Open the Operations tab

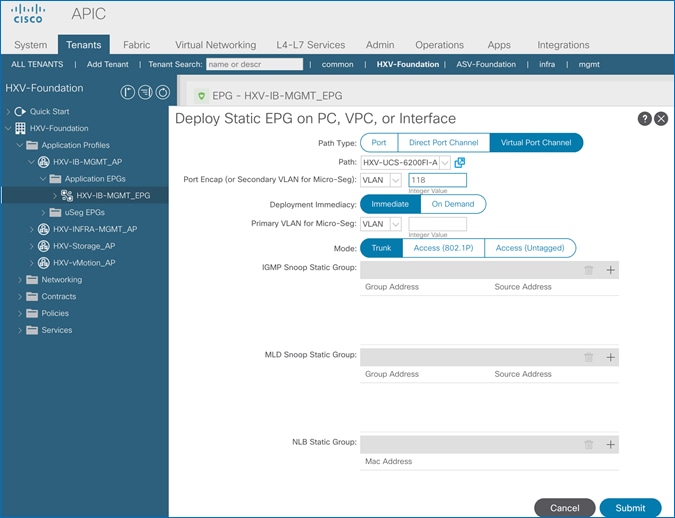(440, 45)
